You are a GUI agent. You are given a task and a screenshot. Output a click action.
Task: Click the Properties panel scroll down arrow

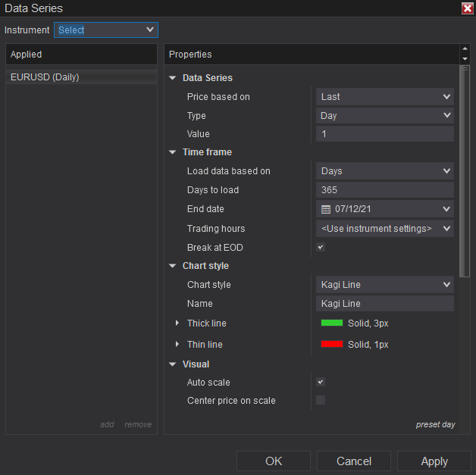point(465,58)
